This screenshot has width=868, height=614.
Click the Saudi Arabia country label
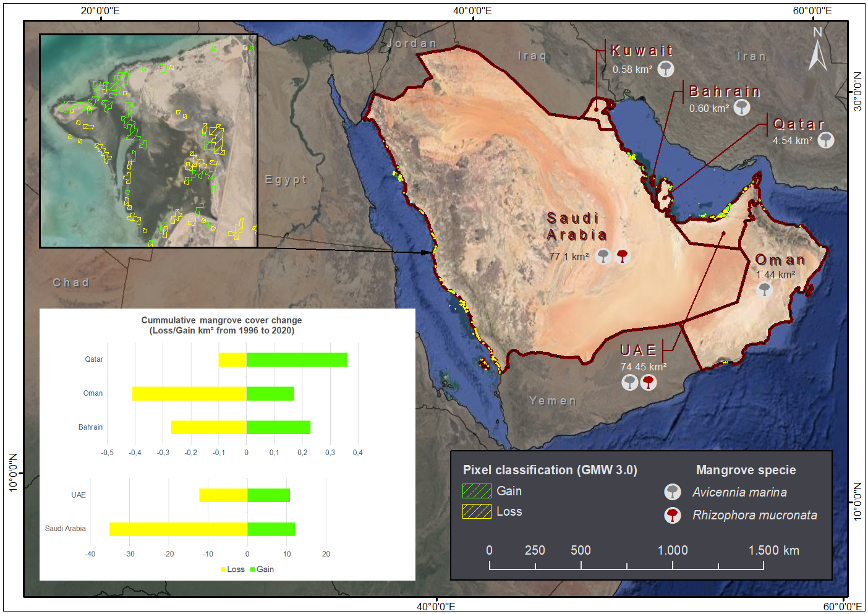click(576, 226)
